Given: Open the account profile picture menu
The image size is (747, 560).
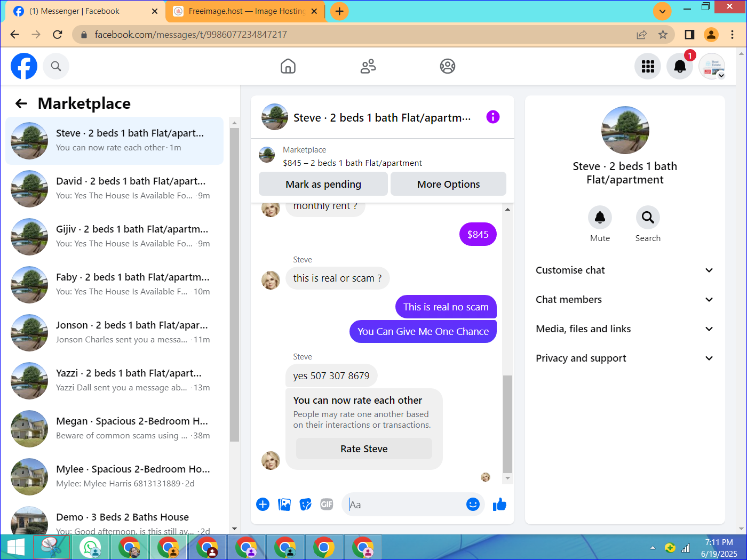Looking at the screenshot, I should (x=712, y=66).
